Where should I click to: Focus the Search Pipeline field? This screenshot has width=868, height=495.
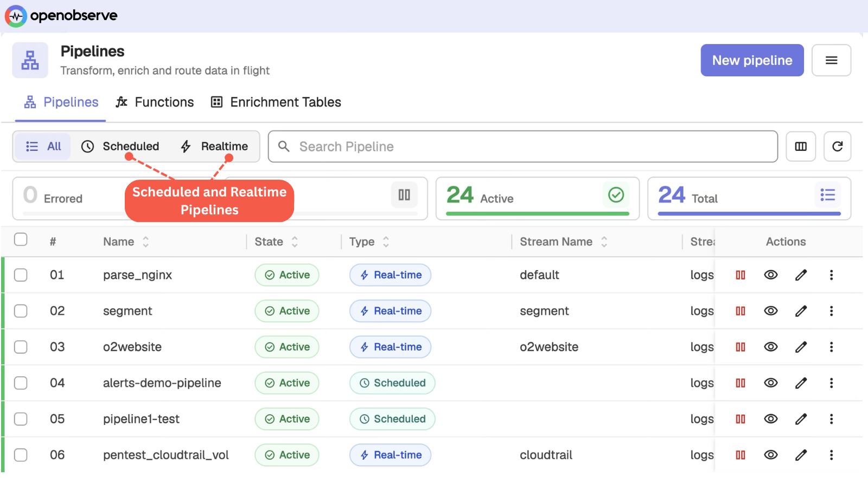[x=523, y=147]
